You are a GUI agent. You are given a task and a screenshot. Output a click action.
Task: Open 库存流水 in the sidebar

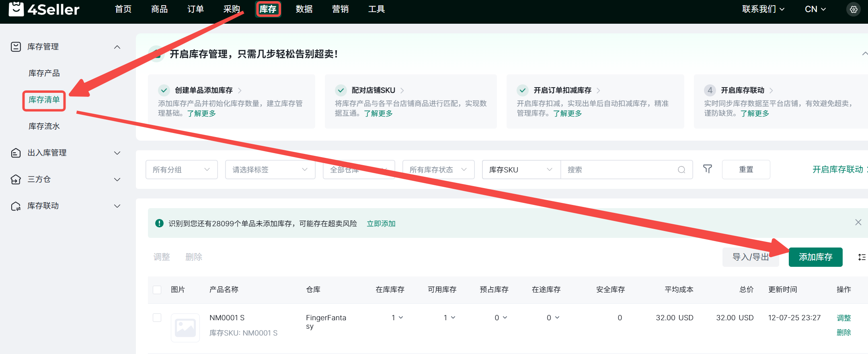(44, 126)
